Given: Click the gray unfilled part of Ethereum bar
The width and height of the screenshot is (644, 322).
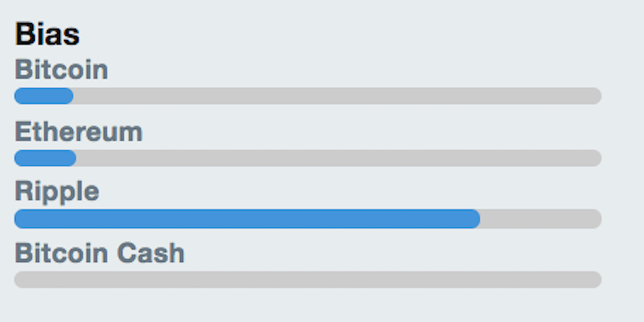Looking at the screenshot, I should point(339,158).
